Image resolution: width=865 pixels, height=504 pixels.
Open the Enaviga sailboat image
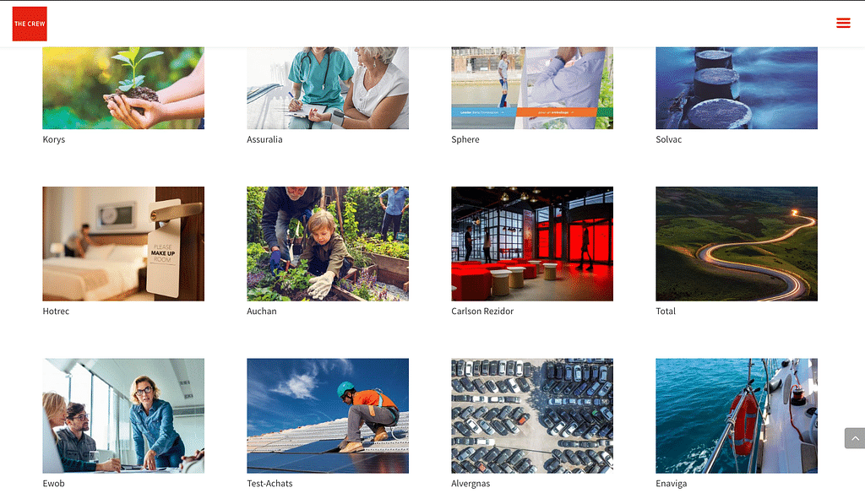[x=737, y=415]
